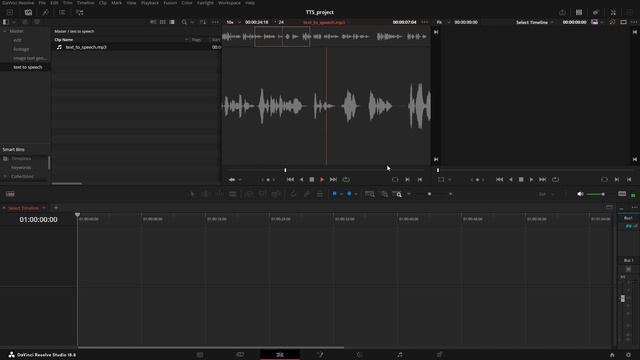Open the Workspace menu
This screenshot has height=360, width=640.
(x=229, y=2)
